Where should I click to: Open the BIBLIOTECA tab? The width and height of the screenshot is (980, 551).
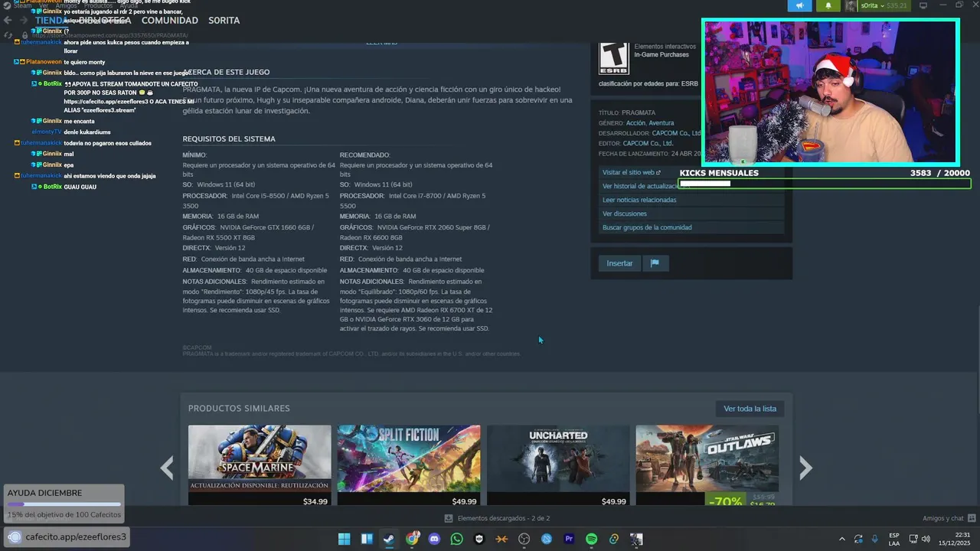click(x=104, y=21)
